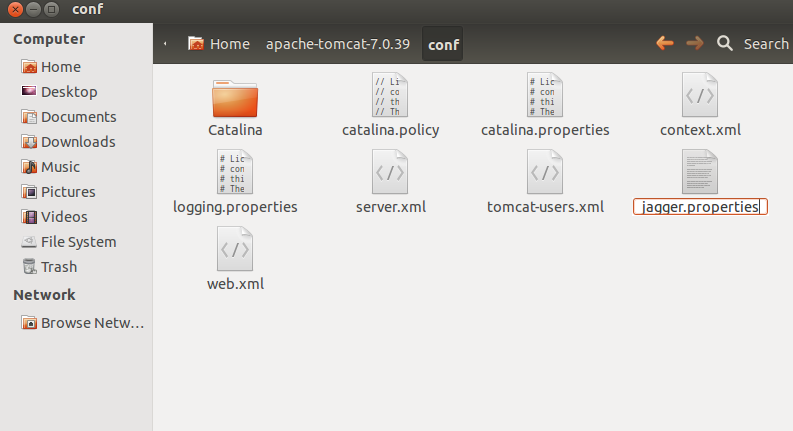Select the web.xml file icon
This screenshot has height=431, width=793.
tap(235, 248)
